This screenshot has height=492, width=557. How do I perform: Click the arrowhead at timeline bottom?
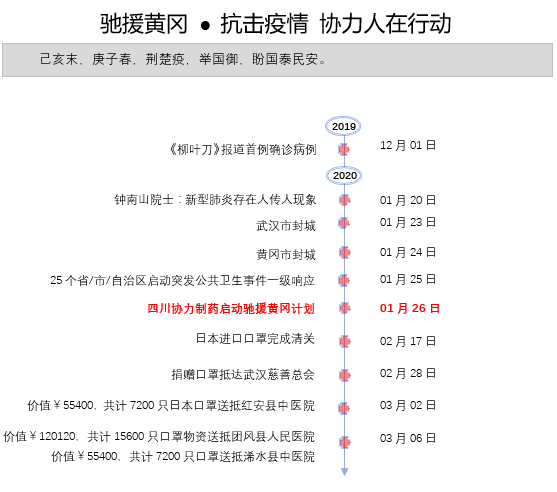344,472
